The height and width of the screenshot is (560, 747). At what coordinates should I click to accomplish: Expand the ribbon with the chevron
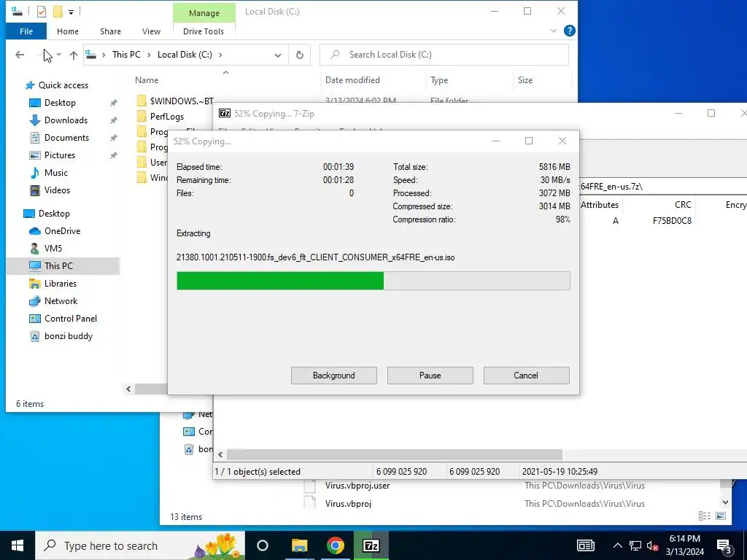[x=554, y=31]
